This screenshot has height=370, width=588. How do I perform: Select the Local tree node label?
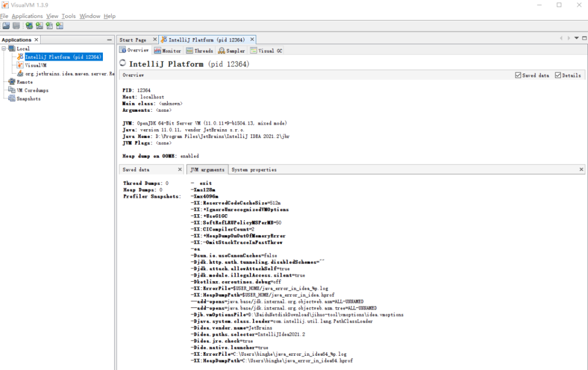point(23,49)
